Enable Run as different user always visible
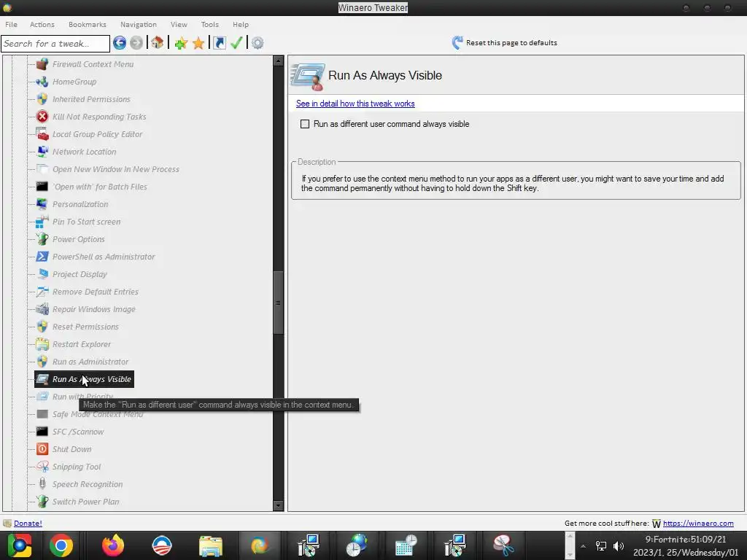The width and height of the screenshot is (747, 560). [305, 124]
